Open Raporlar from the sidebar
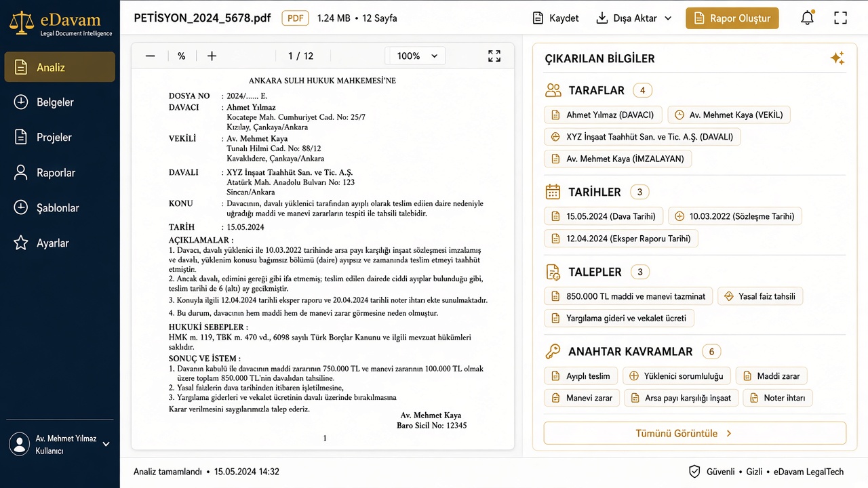The image size is (868, 488). (x=60, y=173)
